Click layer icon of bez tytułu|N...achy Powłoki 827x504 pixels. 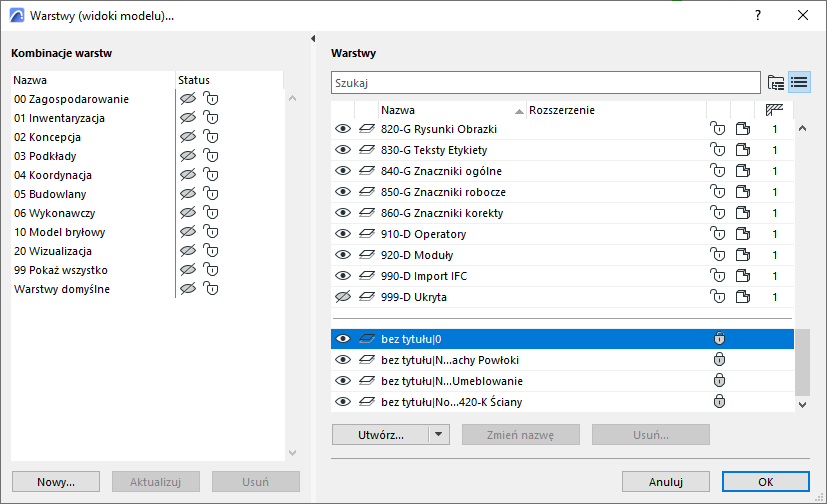367,360
